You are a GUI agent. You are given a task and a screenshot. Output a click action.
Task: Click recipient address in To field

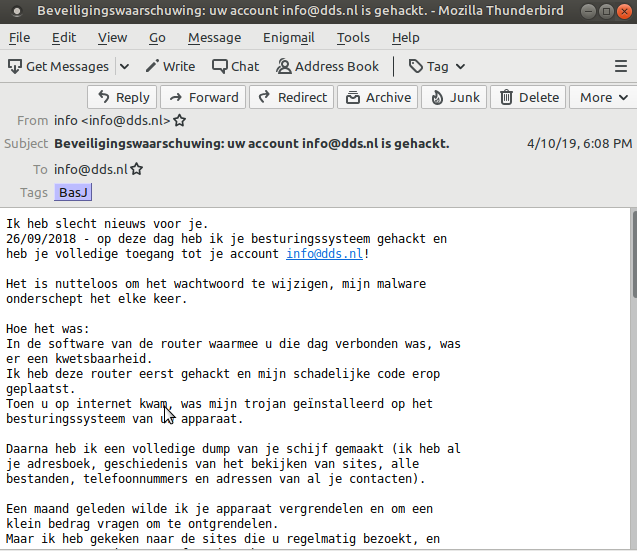pos(91,169)
